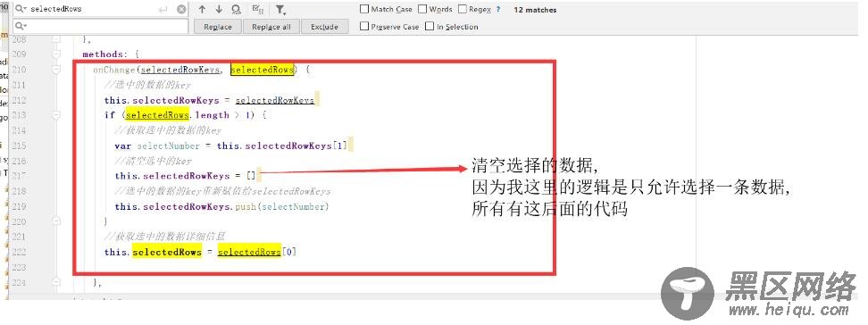Image resolution: width=868 pixels, height=325 pixels.
Task: Go to previous occurrence with up arrow
Action: tap(202, 10)
